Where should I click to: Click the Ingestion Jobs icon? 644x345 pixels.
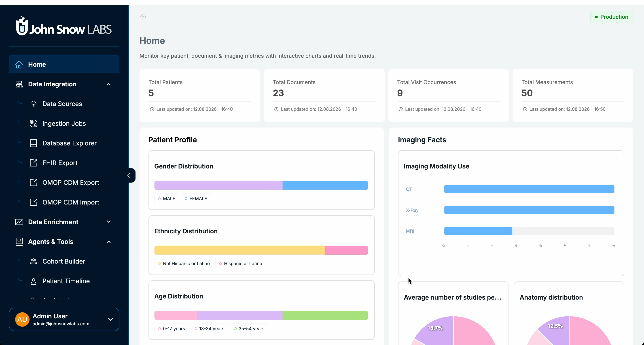(34, 124)
